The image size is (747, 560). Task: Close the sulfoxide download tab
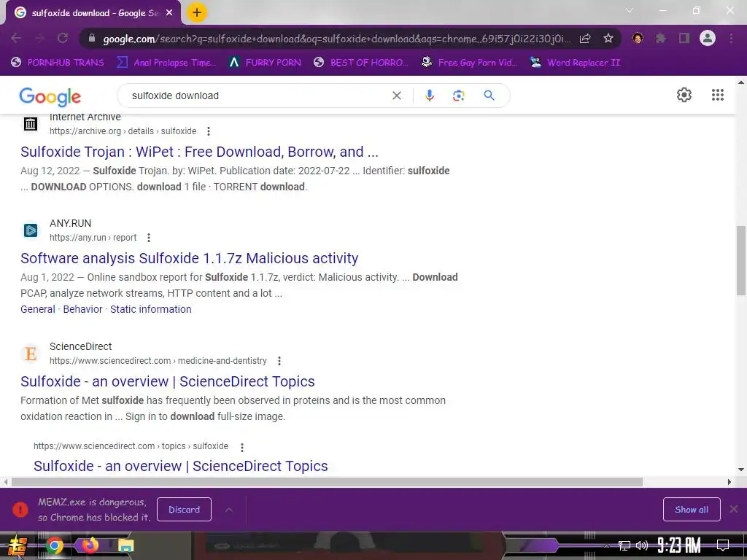(169, 13)
